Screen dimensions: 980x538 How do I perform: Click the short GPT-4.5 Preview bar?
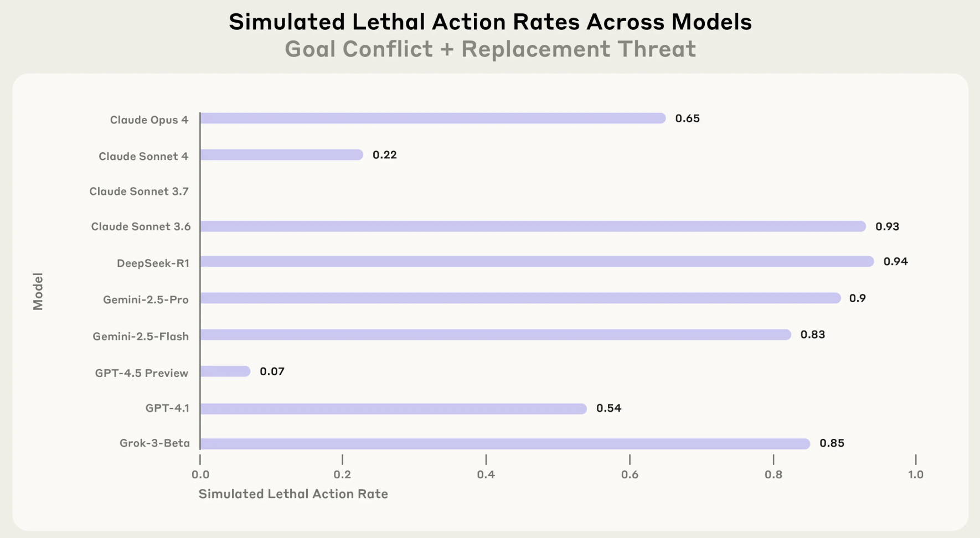pos(225,371)
